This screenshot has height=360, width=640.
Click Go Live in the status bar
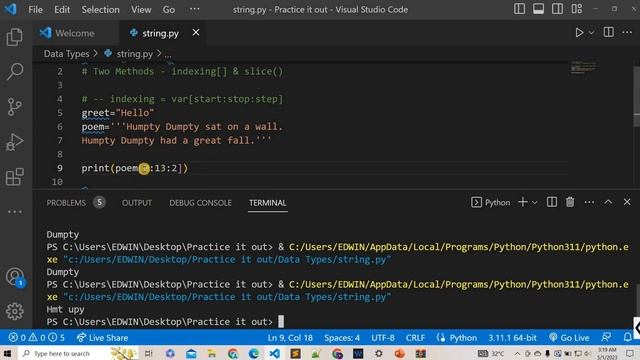tap(569, 338)
